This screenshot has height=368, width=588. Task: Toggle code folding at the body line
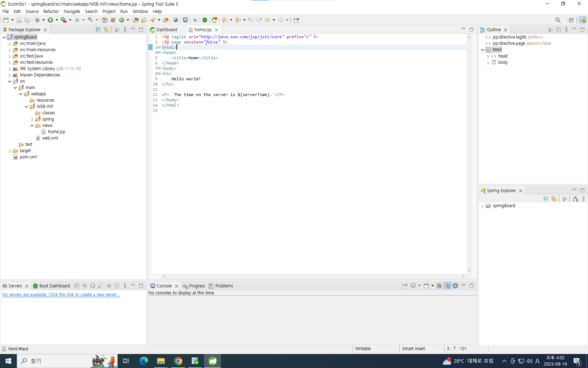[159, 68]
